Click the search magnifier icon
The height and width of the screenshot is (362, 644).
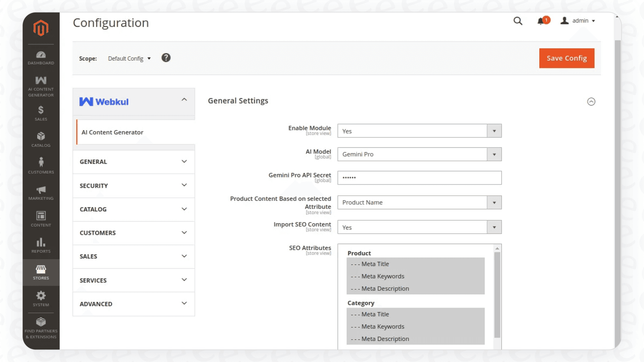pos(517,21)
